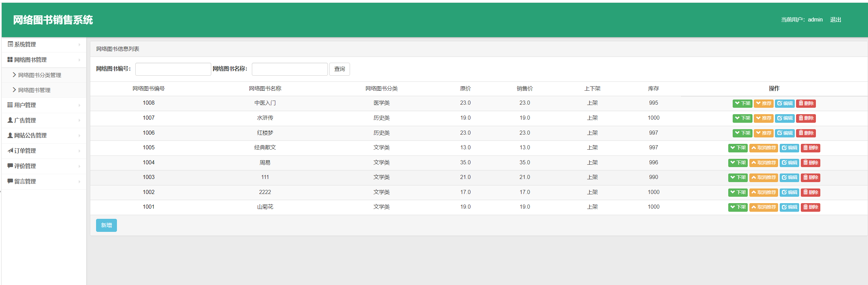This screenshot has height=285, width=868.
Task: Open the 评价管理 menu label
Action: [25, 166]
